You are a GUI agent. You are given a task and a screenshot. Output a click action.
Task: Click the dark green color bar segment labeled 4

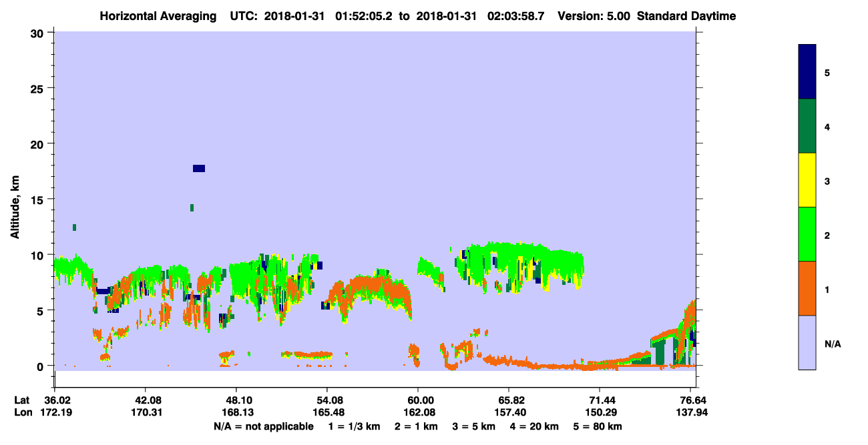pyautogui.click(x=807, y=126)
